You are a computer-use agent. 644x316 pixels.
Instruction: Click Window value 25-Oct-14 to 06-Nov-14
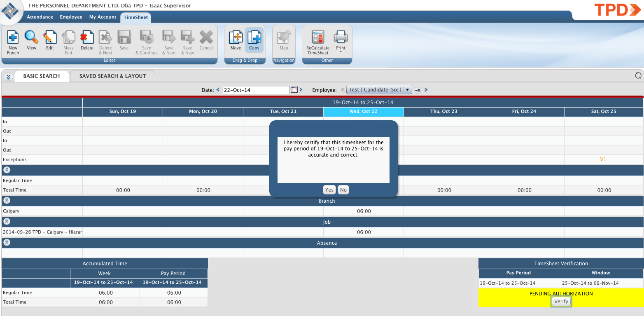(x=590, y=283)
